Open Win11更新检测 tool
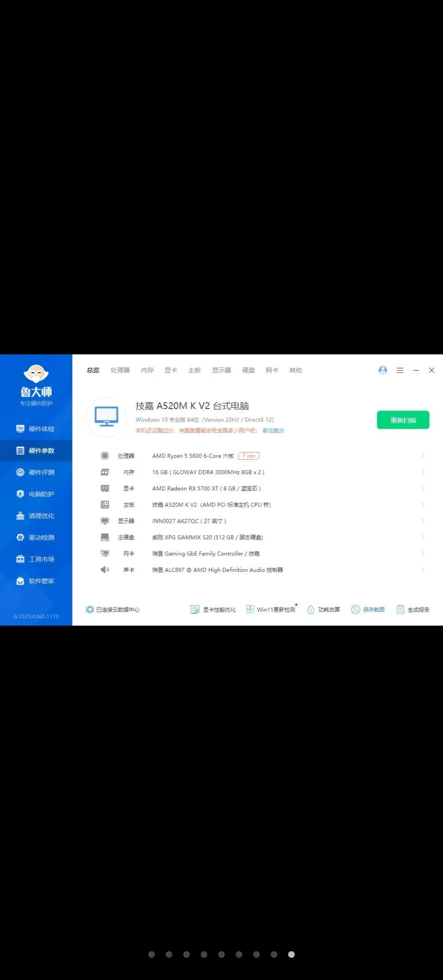 point(271,610)
